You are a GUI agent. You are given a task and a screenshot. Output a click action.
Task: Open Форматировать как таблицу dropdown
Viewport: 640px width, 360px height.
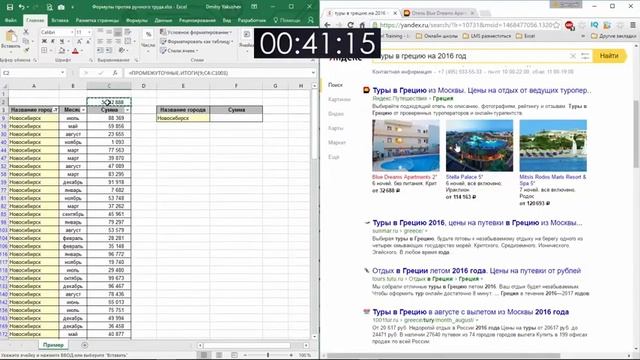click(x=197, y=41)
